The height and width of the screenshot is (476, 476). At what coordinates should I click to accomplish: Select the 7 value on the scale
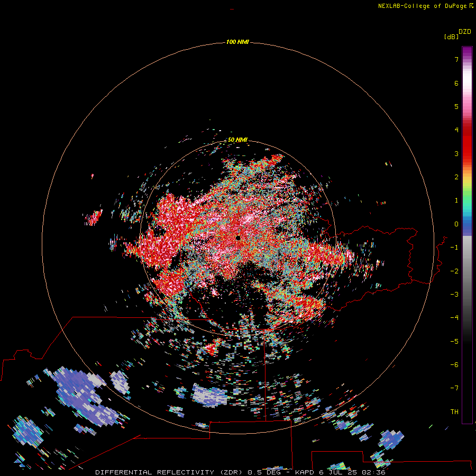[x=456, y=59]
